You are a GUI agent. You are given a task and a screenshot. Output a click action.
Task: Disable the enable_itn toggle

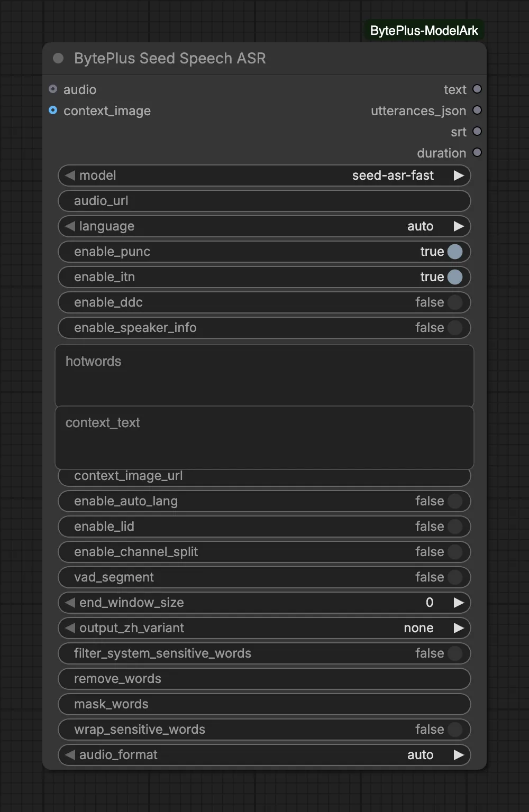coord(455,277)
